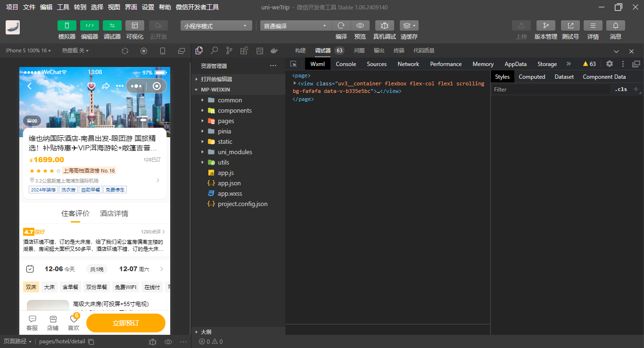Screen dimensions: 644x348
Task: Click the compile refresh icon
Action: (x=341, y=25)
